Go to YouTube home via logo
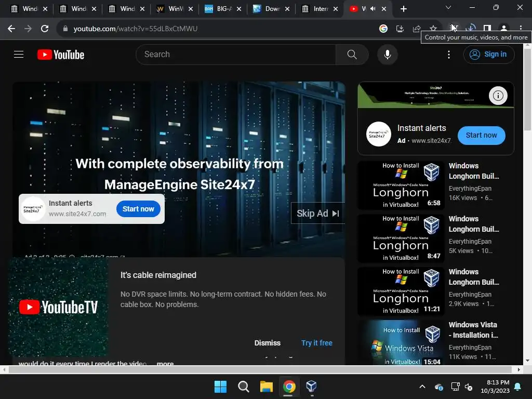Image resolution: width=532 pixels, height=399 pixels. (61, 55)
